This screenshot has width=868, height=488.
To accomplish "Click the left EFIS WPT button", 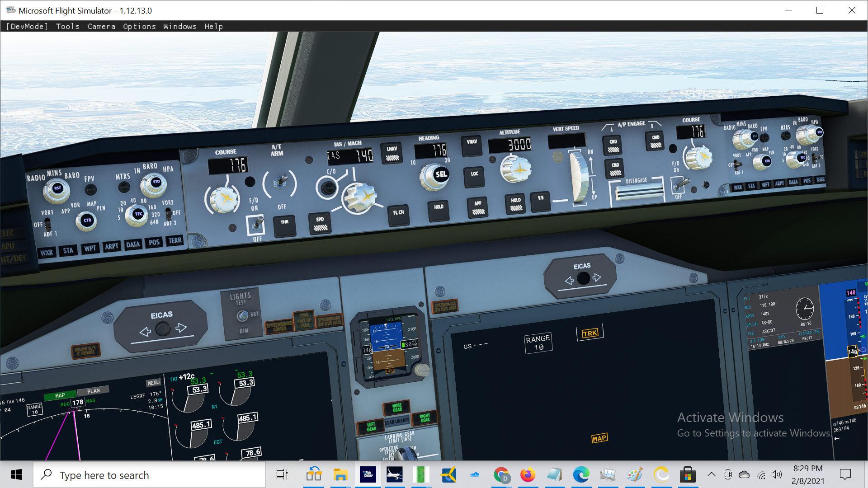I will (x=90, y=248).
